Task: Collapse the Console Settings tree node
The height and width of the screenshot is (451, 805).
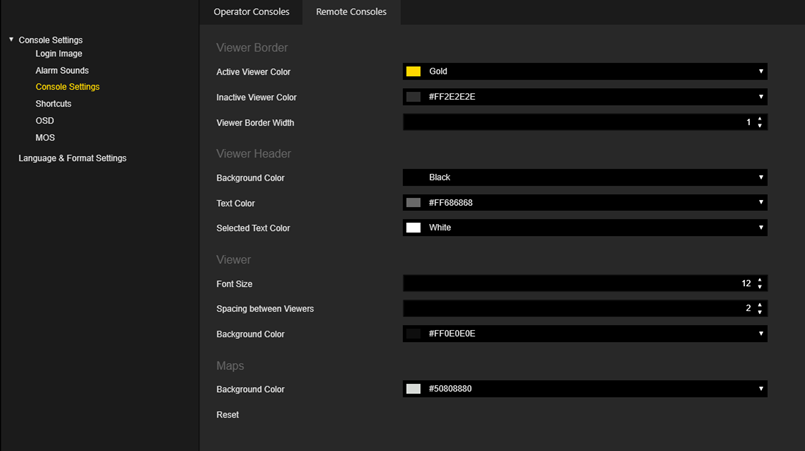Action: tap(11, 40)
